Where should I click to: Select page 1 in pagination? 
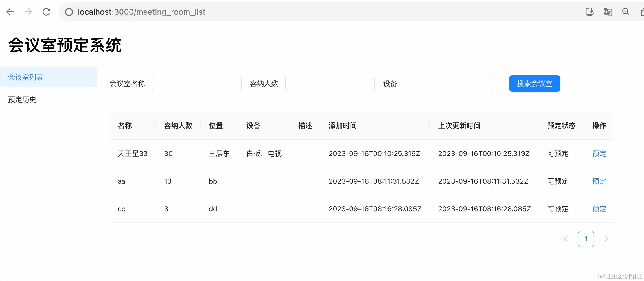[586, 239]
